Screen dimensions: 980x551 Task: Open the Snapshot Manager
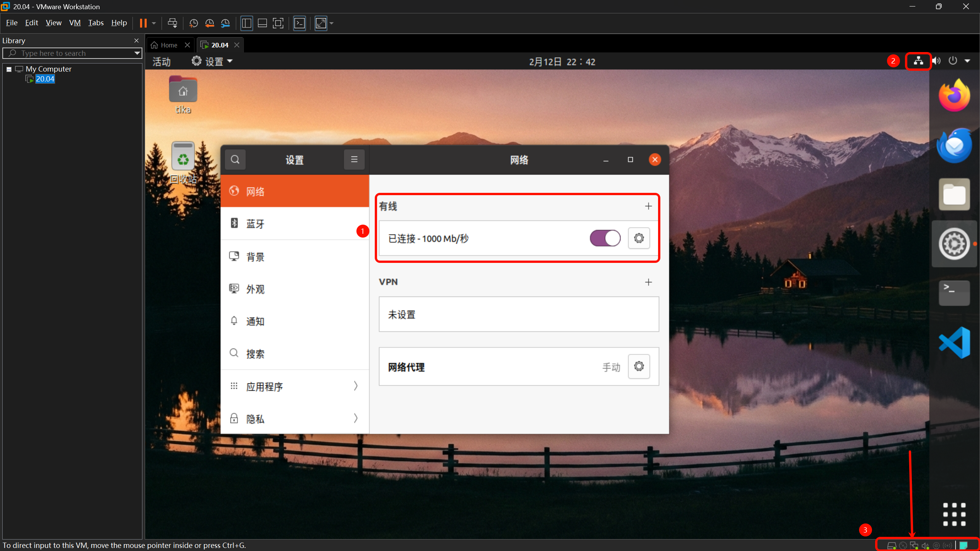(x=225, y=23)
